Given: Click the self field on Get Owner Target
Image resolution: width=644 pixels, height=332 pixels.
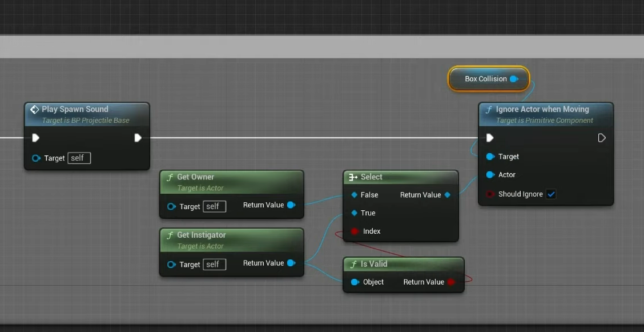Looking at the screenshot, I should pos(214,206).
